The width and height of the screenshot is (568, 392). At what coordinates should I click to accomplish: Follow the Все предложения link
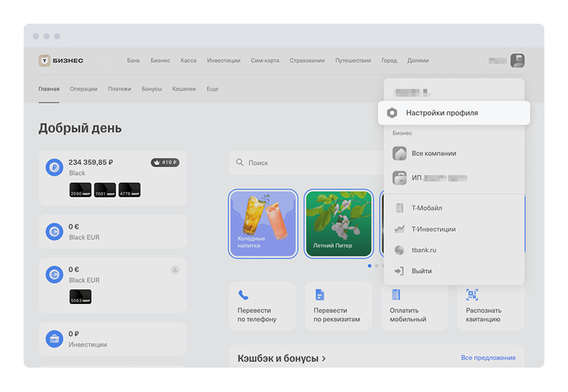487,358
